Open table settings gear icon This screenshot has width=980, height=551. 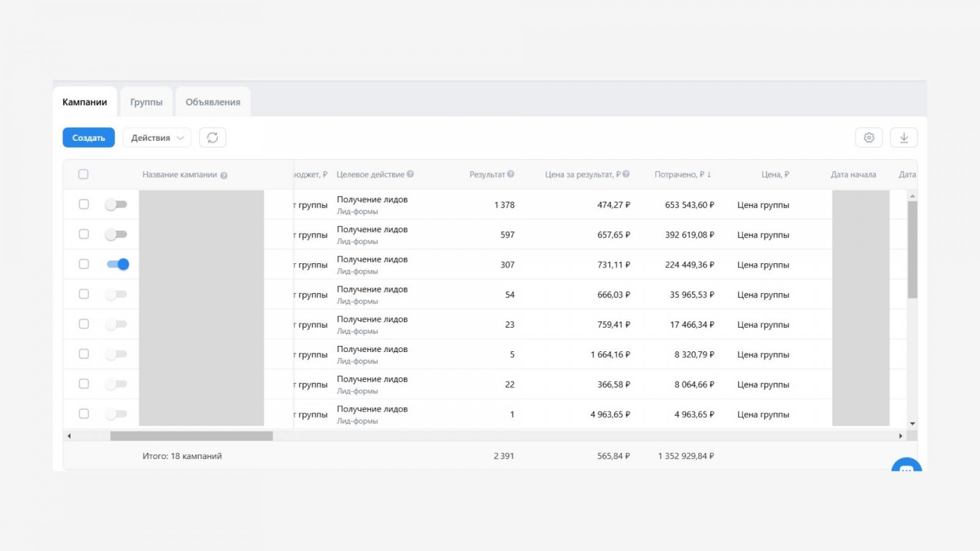(869, 138)
